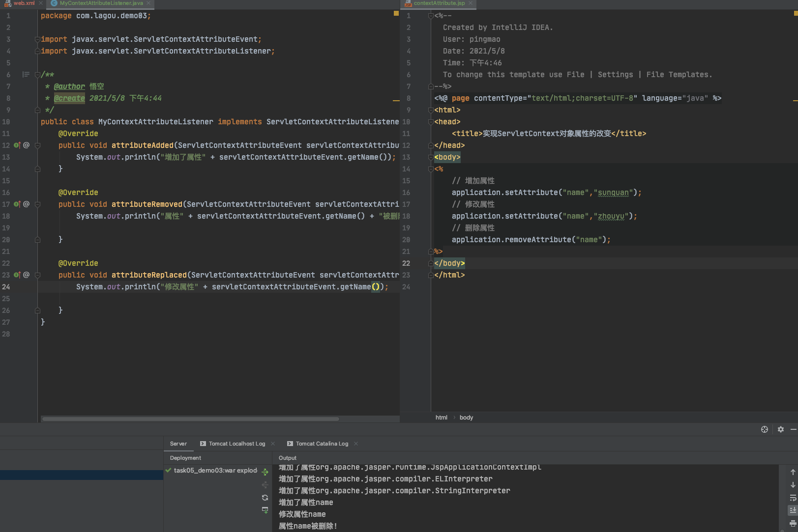Click output line '属性name被删除!'
798x532 pixels.
(x=308, y=526)
